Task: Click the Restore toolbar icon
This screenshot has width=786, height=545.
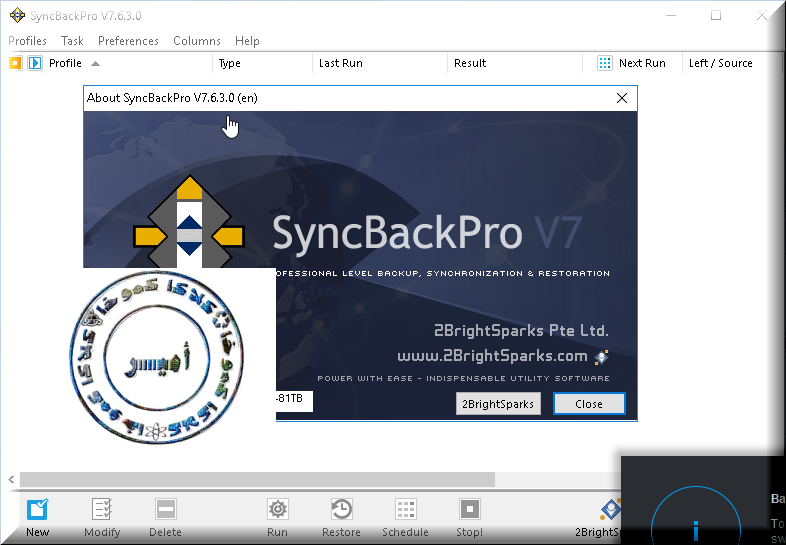Action: [341, 510]
